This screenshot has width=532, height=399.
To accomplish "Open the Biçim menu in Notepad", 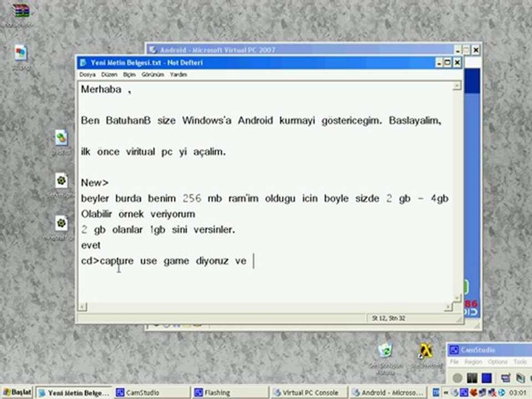I will coord(129,75).
